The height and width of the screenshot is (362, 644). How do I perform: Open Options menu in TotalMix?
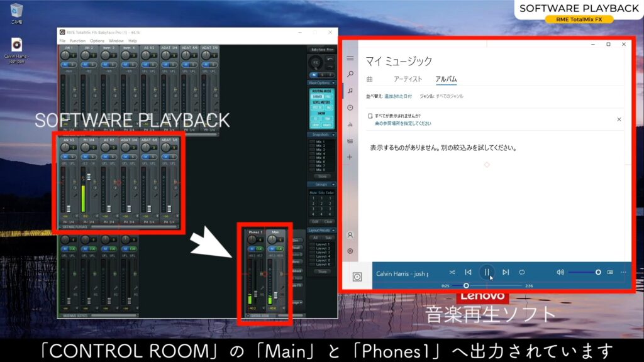point(97,41)
